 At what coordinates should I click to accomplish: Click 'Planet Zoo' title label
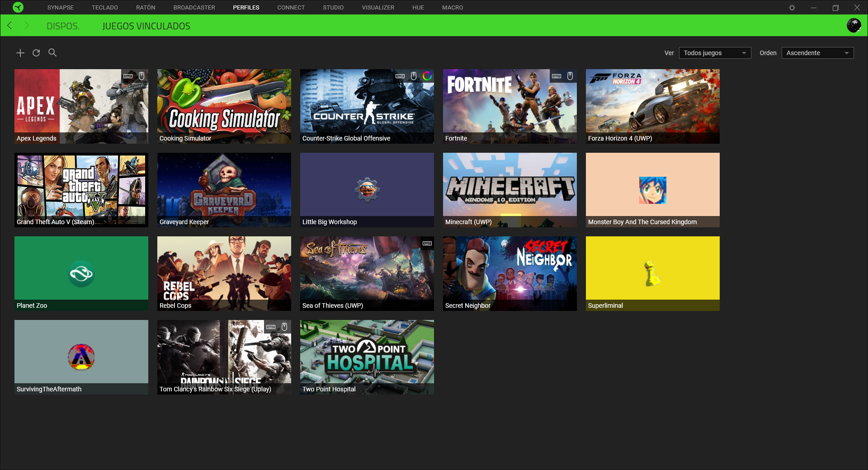click(x=32, y=305)
